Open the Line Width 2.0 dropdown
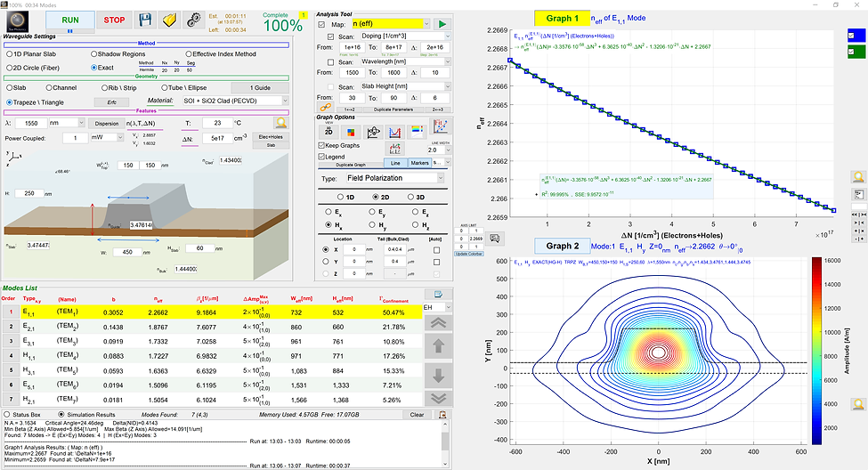The width and height of the screenshot is (868, 470). click(x=448, y=150)
